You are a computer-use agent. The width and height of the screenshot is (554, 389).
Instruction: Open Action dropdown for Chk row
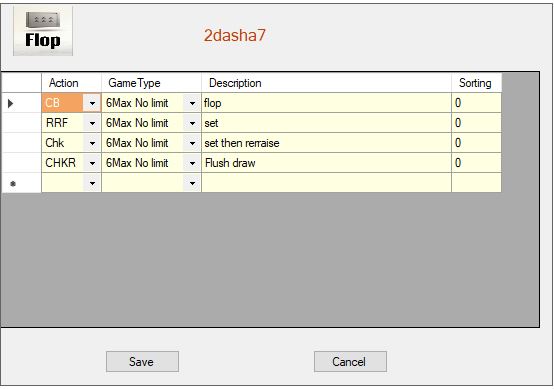coord(92,143)
